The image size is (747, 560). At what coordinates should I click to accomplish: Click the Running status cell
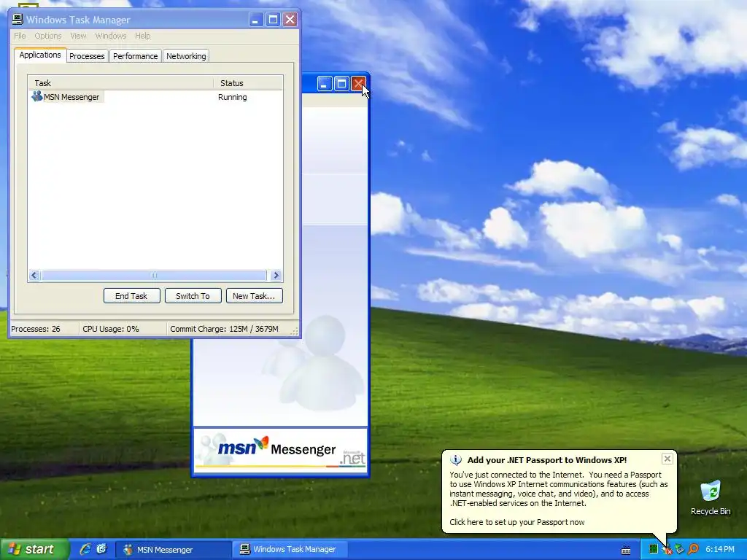(233, 97)
